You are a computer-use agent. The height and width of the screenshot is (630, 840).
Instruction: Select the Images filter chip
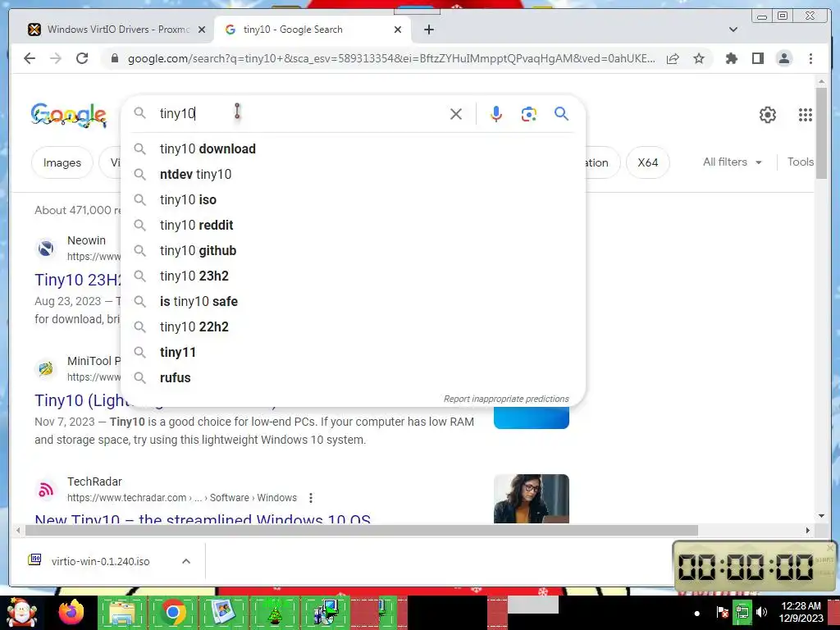(62, 162)
